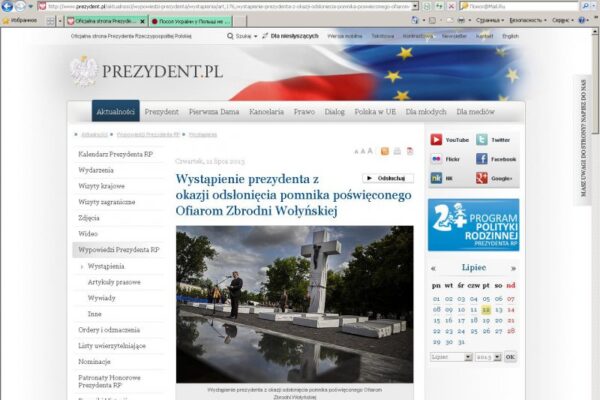Open the Kancelaria navigation tab

click(266, 111)
